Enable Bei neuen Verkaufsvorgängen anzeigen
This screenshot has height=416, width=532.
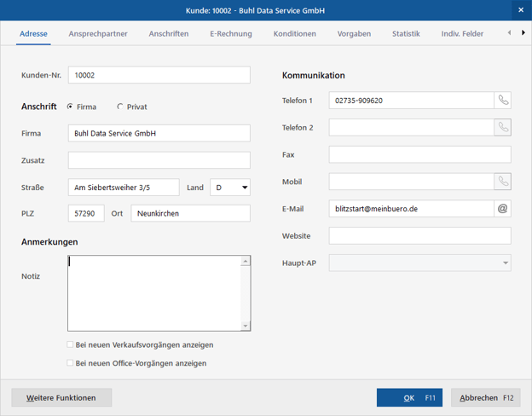(71, 345)
